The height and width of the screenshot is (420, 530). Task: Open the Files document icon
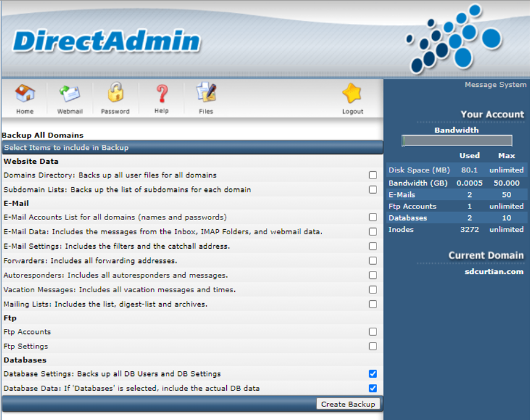pos(206,92)
